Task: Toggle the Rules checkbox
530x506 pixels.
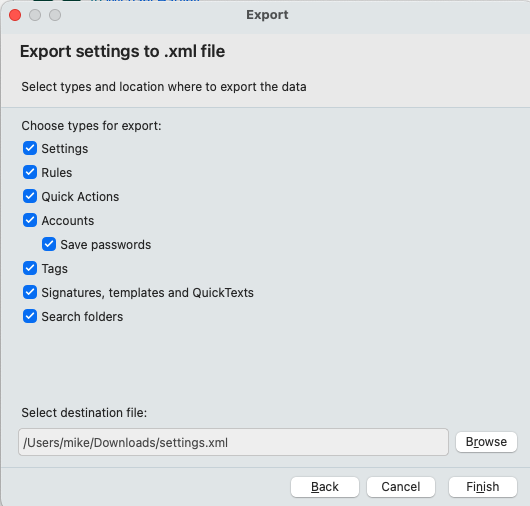Action: [30, 172]
